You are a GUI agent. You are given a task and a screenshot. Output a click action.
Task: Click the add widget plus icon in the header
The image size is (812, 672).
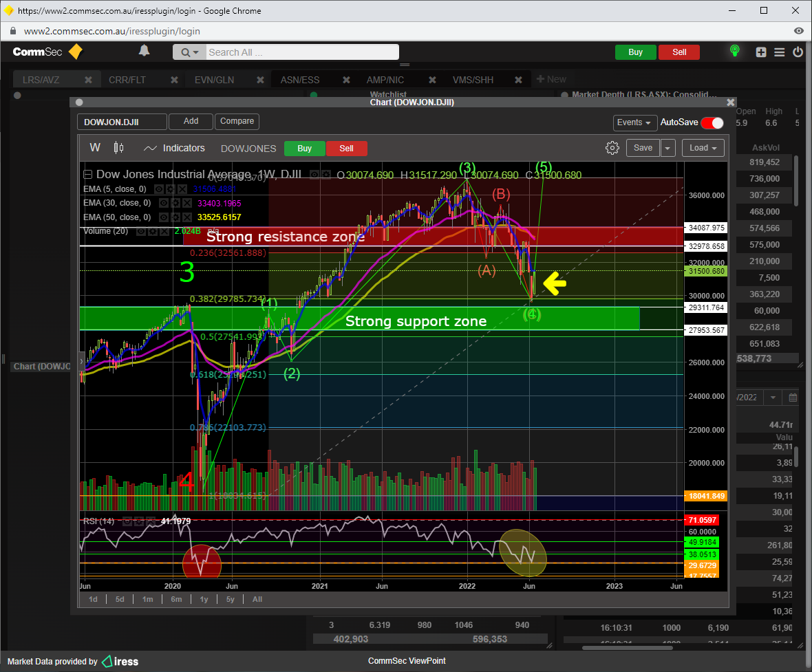[x=760, y=52]
